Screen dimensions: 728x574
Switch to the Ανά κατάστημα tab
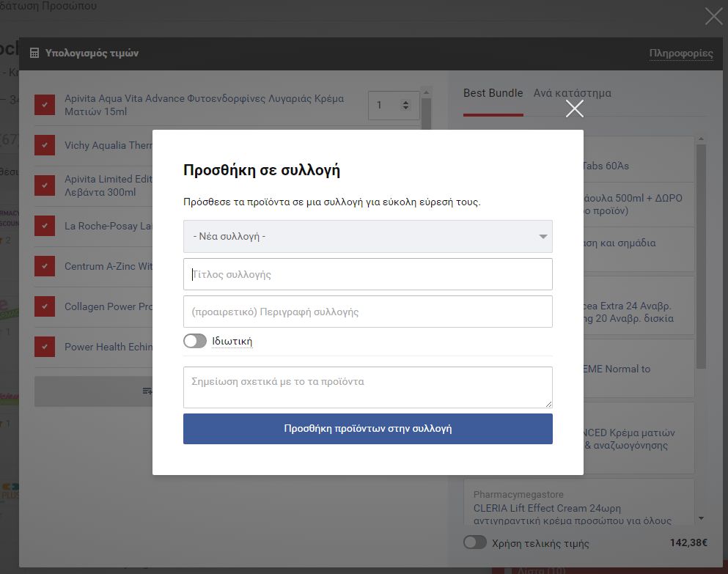click(x=572, y=93)
